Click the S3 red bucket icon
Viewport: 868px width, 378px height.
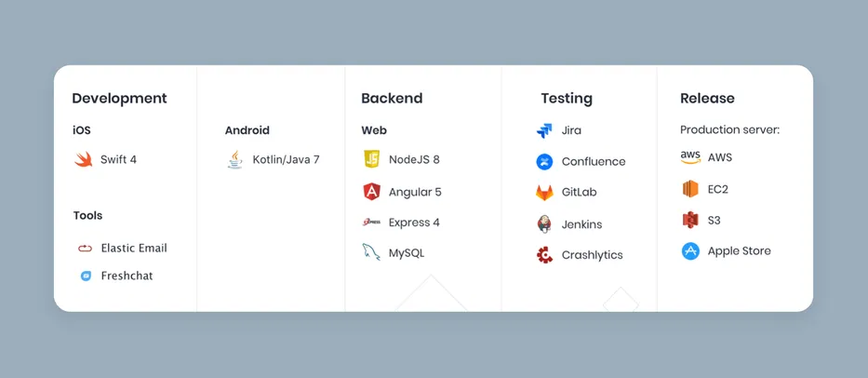click(690, 221)
